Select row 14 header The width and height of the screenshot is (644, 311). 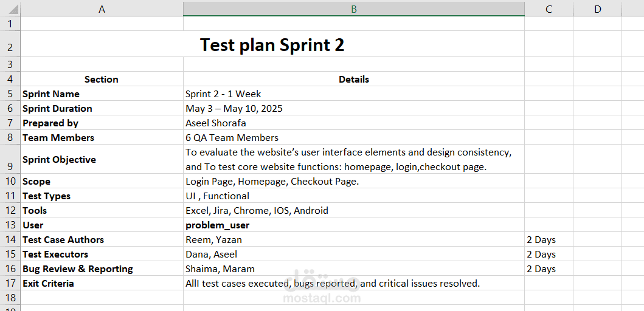pos(10,239)
